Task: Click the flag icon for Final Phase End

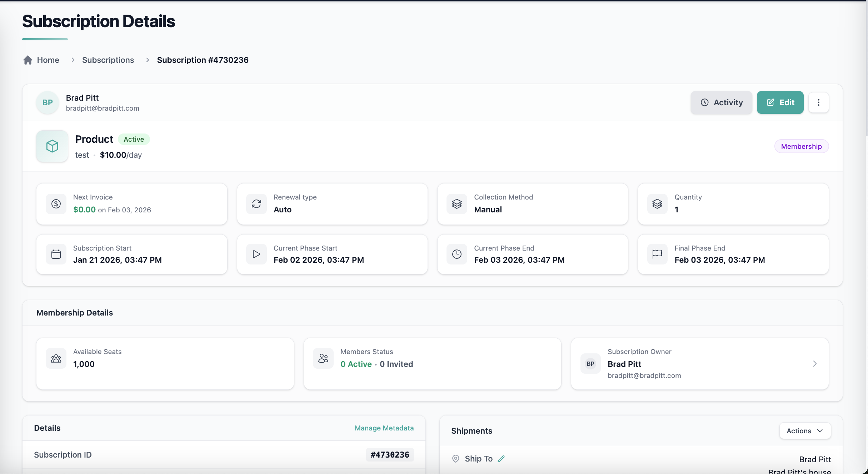Action: point(657,254)
